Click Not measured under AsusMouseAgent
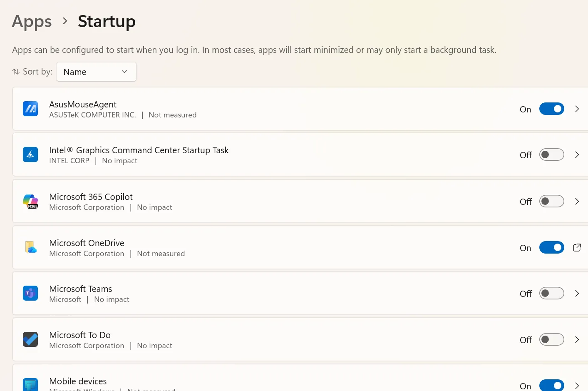Viewport: 588px width, 391px height. pos(172,115)
